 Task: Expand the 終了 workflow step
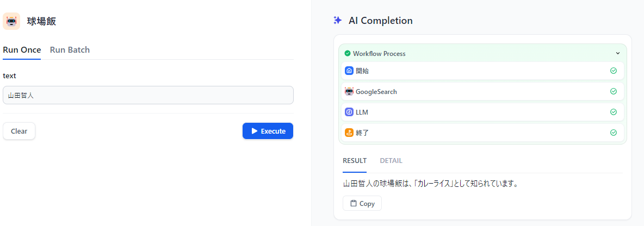(482, 133)
